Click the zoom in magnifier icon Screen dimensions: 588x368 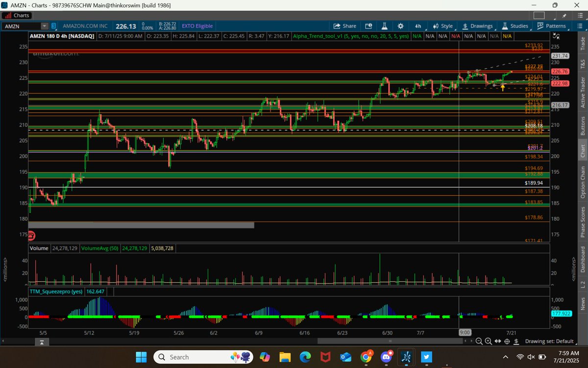coord(488,341)
